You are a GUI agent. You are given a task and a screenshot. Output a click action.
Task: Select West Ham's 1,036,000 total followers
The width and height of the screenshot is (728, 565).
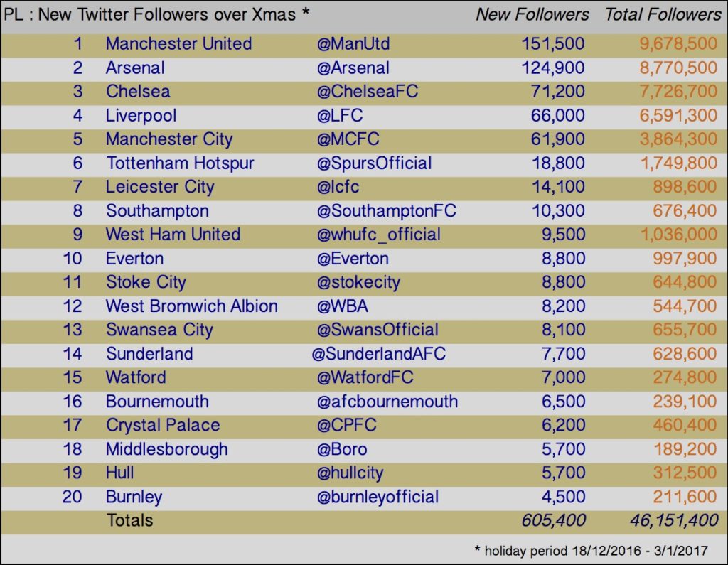click(x=679, y=235)
